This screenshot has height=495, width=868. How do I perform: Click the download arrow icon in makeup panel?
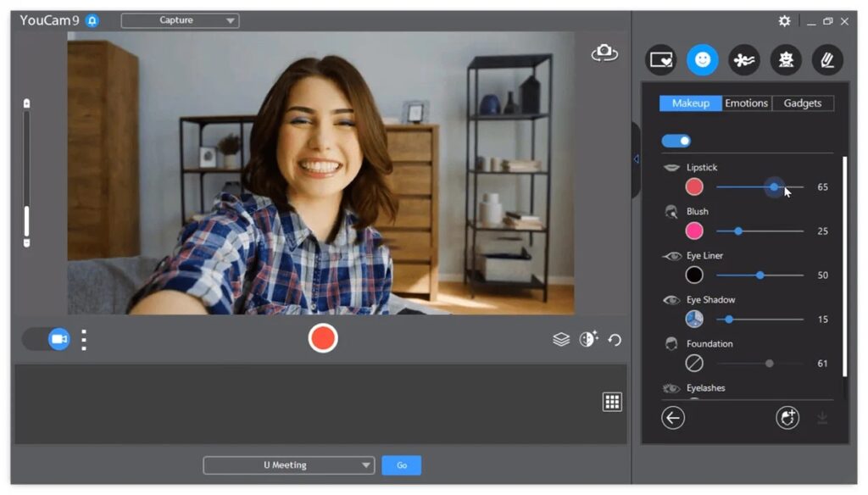[x=822, y=418]
